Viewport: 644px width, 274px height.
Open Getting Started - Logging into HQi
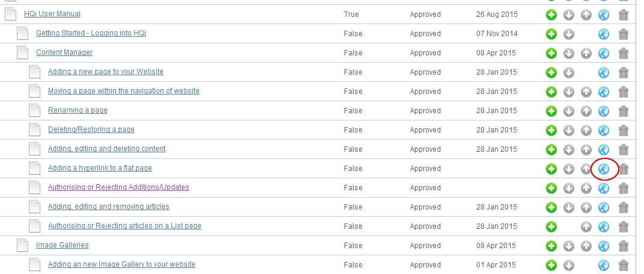[x=91, y=33]
